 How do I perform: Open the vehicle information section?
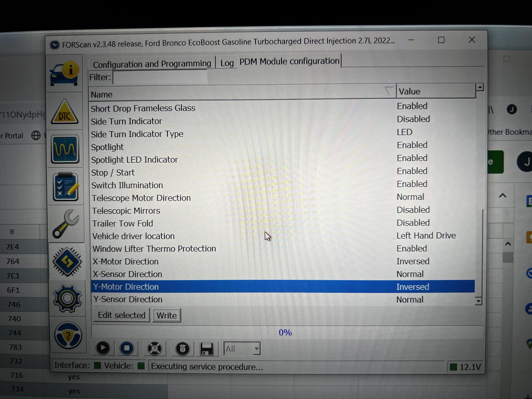pyautogui.click(x=64, y=74)
